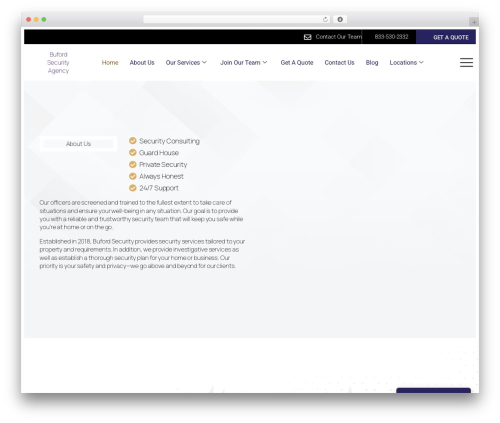This screenshot has width=500, height=423.
Task: Click the Security Consulting list text
Action: click(169, 141)
